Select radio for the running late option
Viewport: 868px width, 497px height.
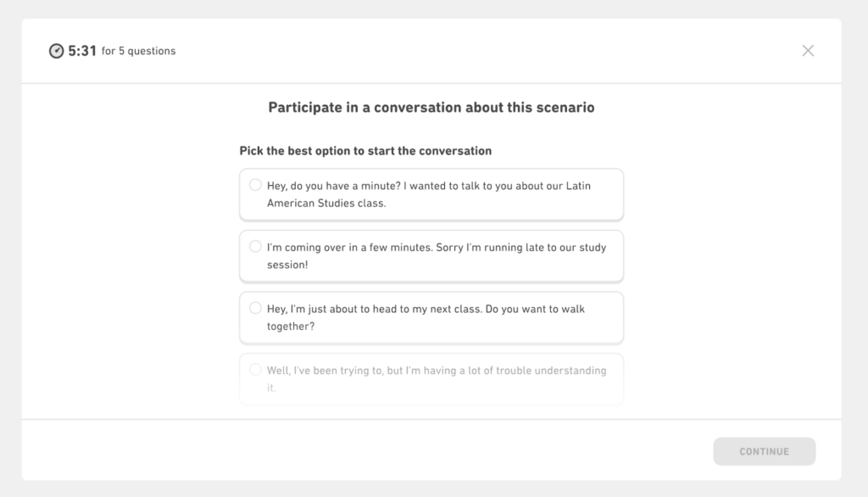point(255,247)
